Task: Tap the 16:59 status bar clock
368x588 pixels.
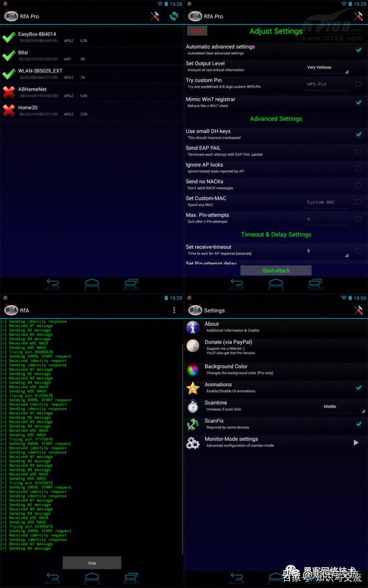Action: coord(360,298)
